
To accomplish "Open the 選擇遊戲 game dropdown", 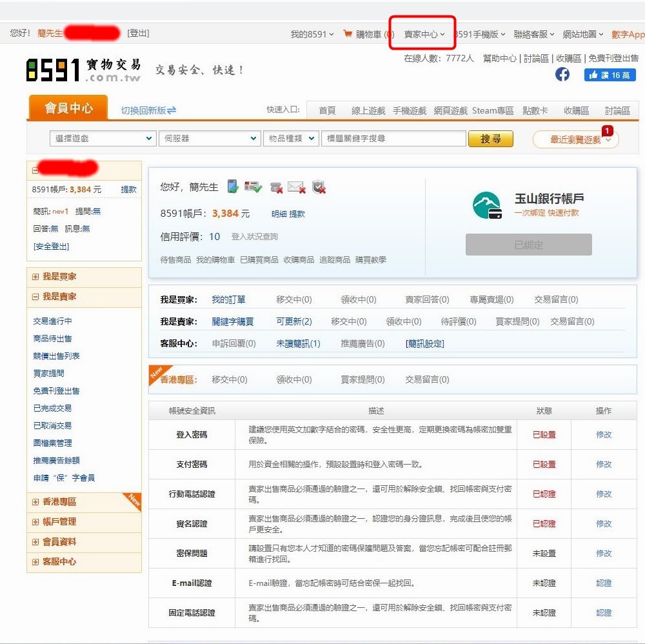I will tap(103, 139).
